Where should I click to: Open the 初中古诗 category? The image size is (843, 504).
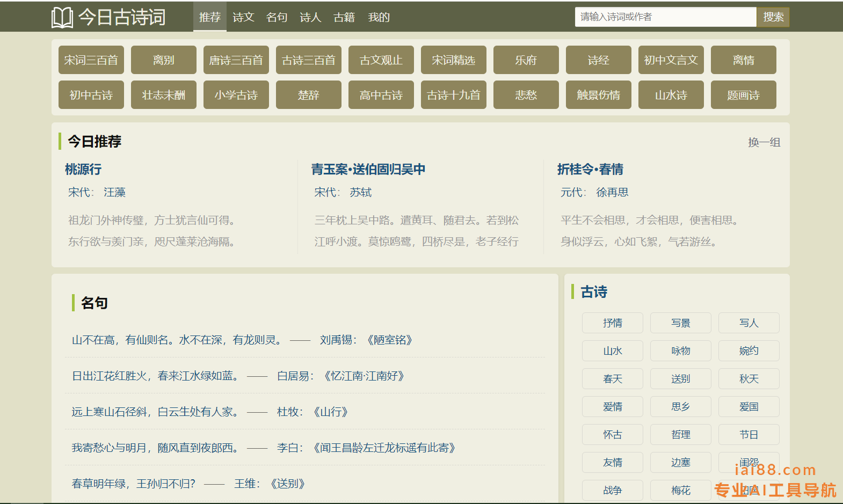(x=91, y=94)
